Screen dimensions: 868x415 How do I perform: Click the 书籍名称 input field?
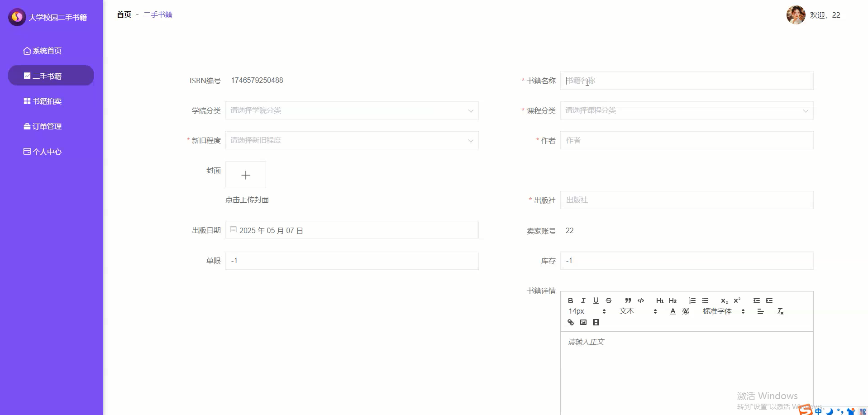click(x=686, y=81)
